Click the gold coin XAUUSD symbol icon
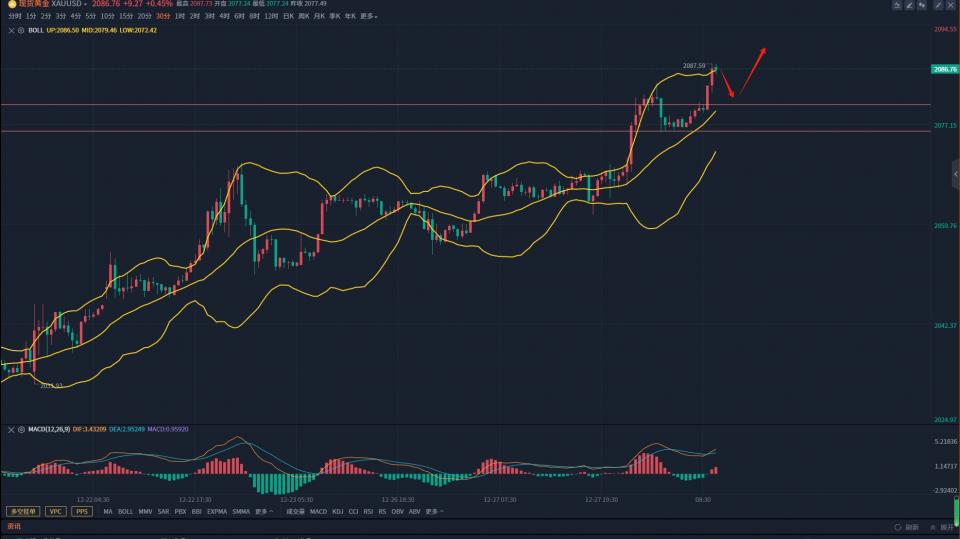960x539 pixels. [x=12, y=4]
